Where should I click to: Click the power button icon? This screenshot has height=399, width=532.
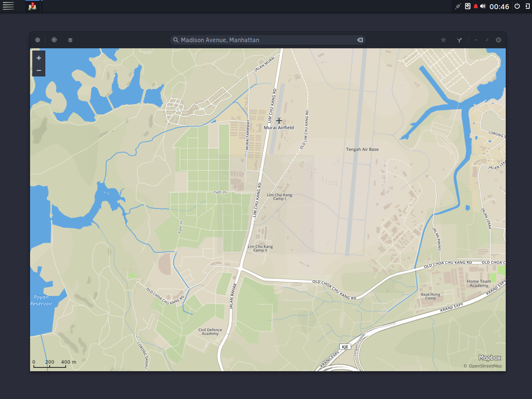coord(517,6)
